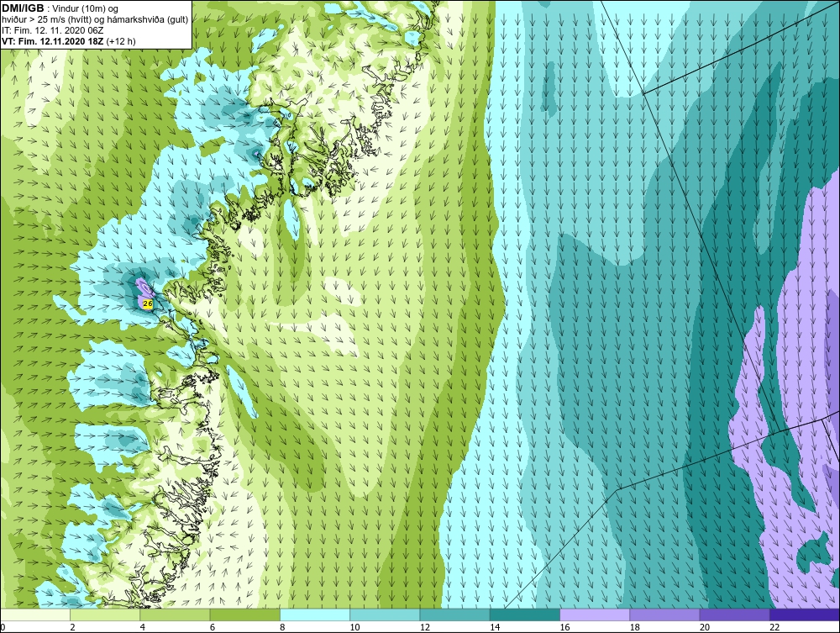
Task: Click the '(+12 h)' forecast offset text
Action: pos(121,41)
